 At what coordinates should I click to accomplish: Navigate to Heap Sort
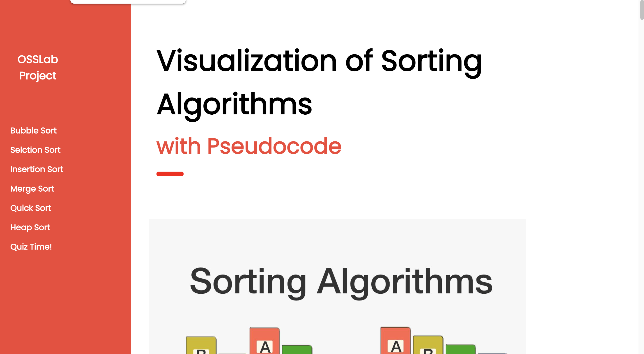[30, 227]
